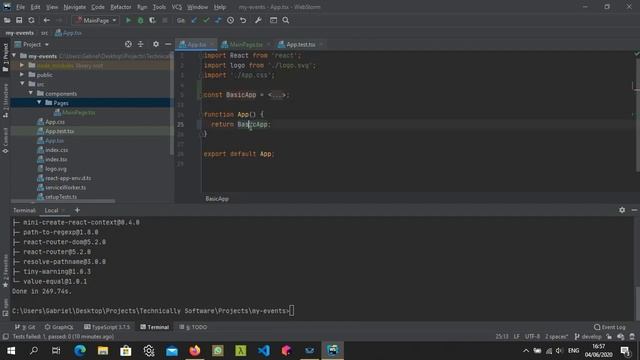Image resolution: width=640 pixels, height=360 pixels.
Task: Run with coverage icon
Action: (152, 20)
